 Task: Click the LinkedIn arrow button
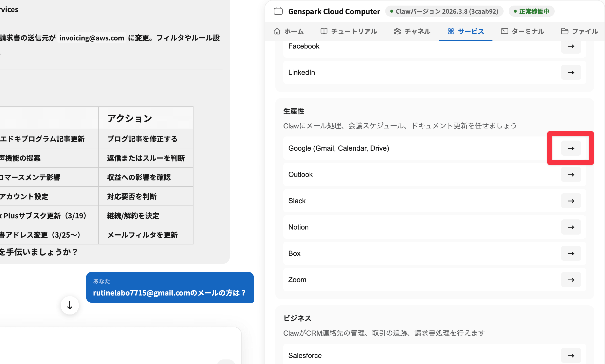tap(571, 72)
